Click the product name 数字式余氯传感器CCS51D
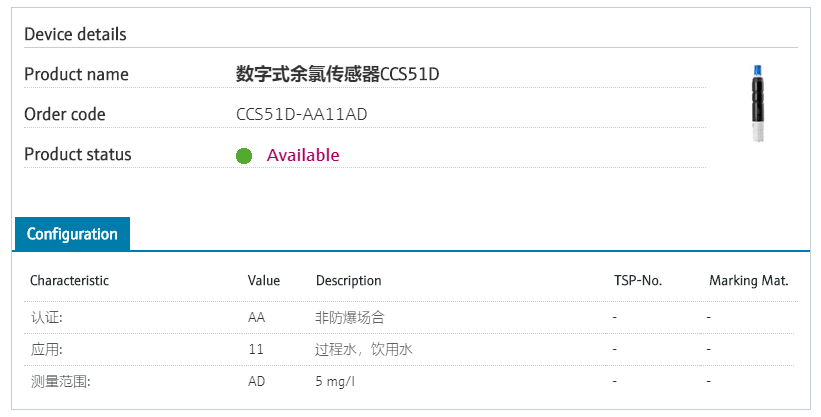Screen dimensions: 821x417 coord(337,74)
